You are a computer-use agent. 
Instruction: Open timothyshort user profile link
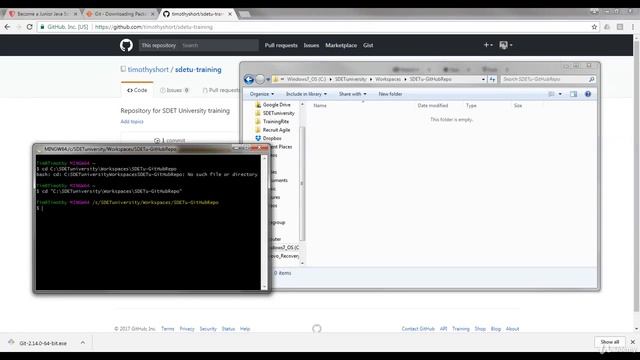click(x=148, y=69)
